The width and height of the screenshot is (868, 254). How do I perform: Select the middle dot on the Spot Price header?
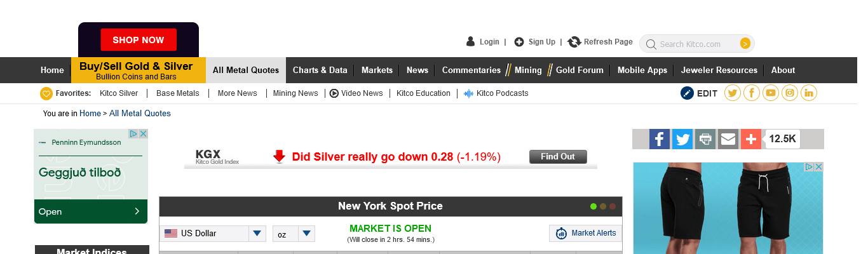pos(603,206)
